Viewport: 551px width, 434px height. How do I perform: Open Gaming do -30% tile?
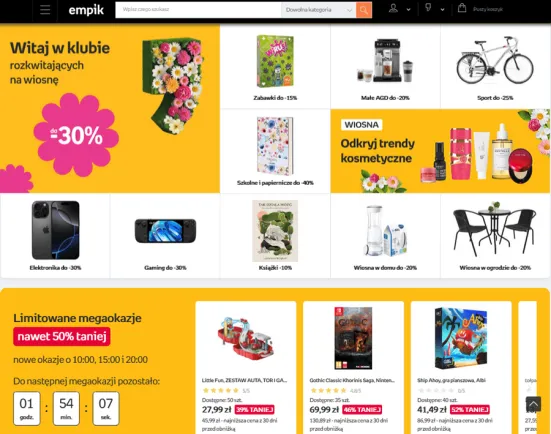click(165, 236)
